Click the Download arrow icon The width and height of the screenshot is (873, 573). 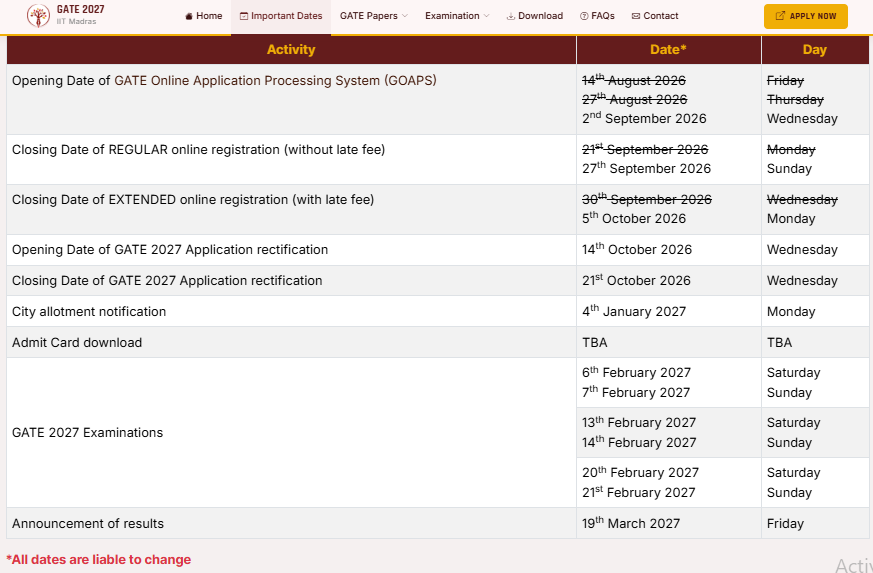511,16
